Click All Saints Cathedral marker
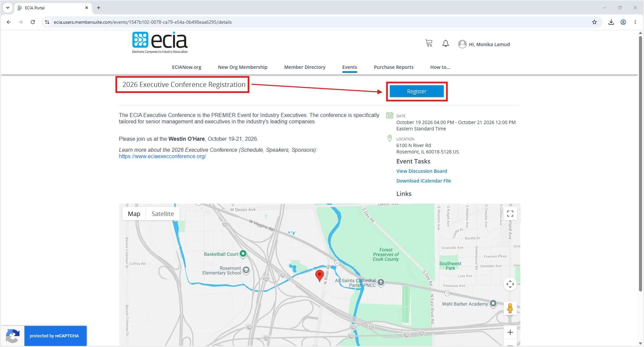This screenshot has height=347, width=644. coord(381,282)
